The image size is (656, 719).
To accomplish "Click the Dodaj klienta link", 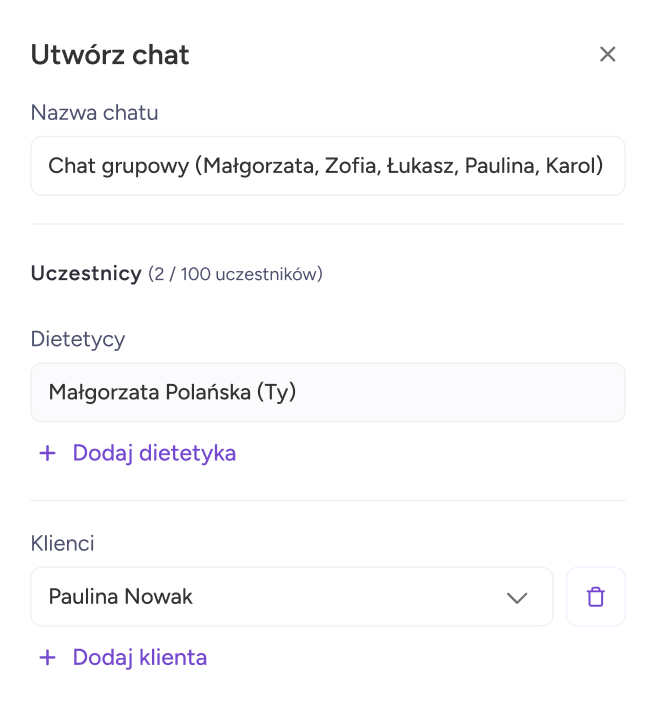I will [x=140, y=657].
